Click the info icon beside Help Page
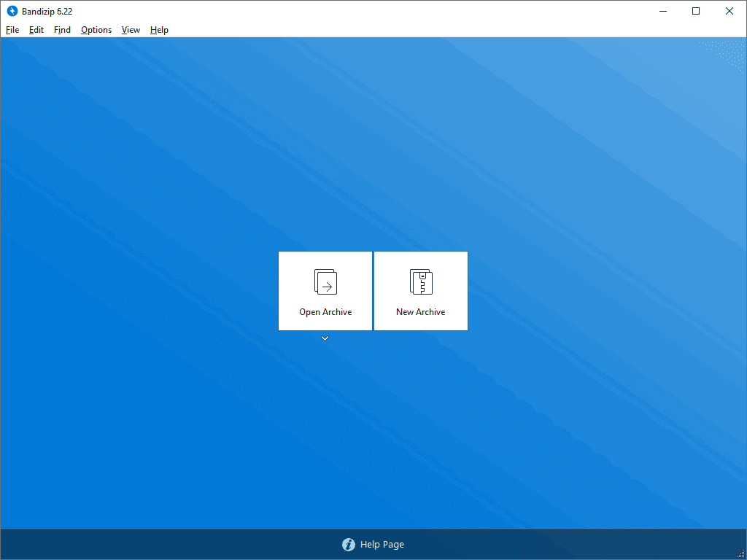 (349, 544)
